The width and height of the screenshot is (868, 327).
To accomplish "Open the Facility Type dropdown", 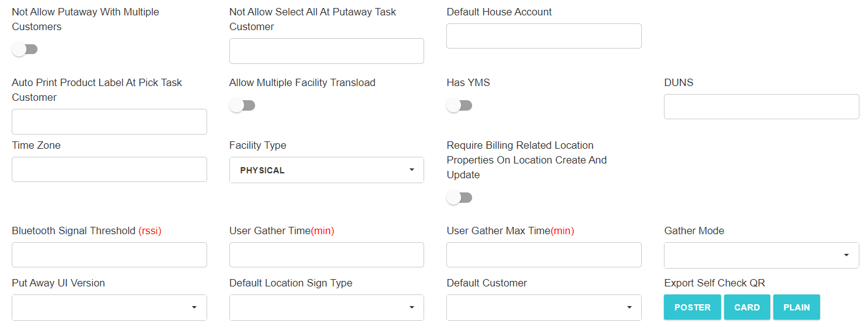I will (x=326, y=170).
